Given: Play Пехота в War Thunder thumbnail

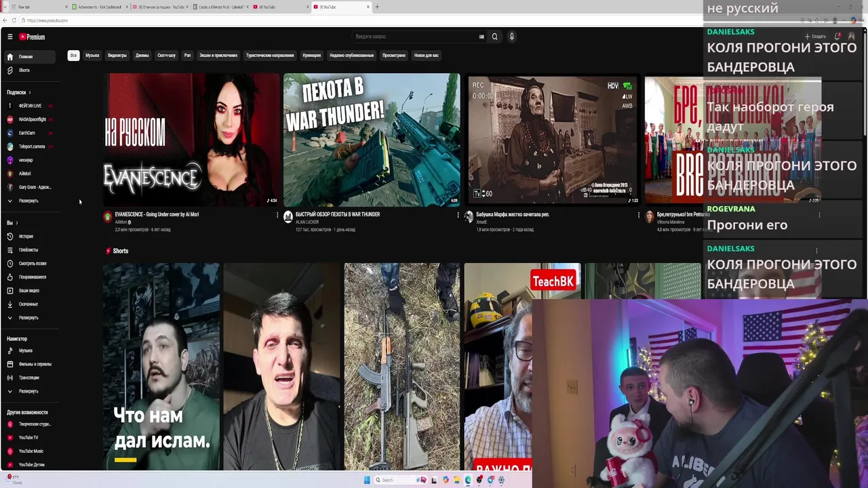Looking at the screenshot, I should coord(372,139).
